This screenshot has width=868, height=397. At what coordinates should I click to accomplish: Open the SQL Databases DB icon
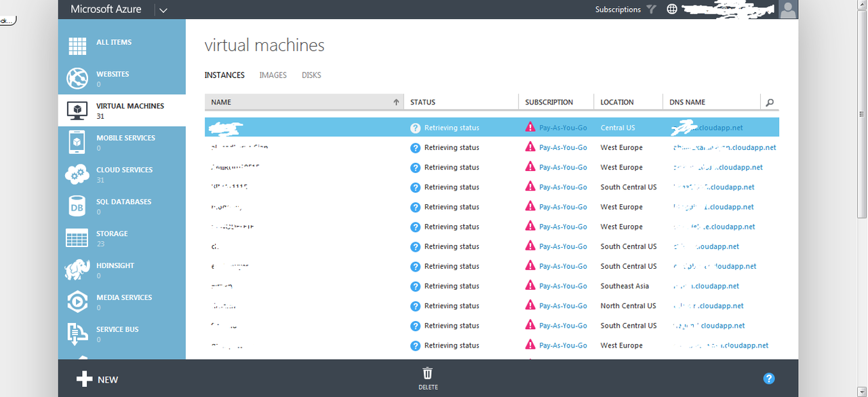click(77, 206)
